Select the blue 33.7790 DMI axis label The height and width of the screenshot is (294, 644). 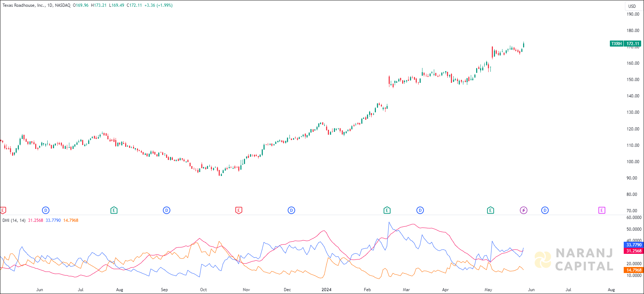[634, 245]
